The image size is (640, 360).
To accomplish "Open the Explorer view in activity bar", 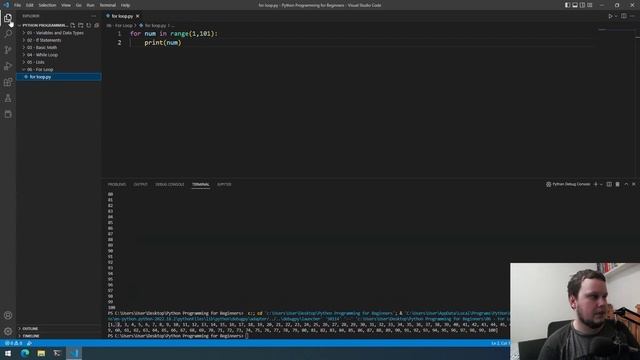I will (8, 18).
